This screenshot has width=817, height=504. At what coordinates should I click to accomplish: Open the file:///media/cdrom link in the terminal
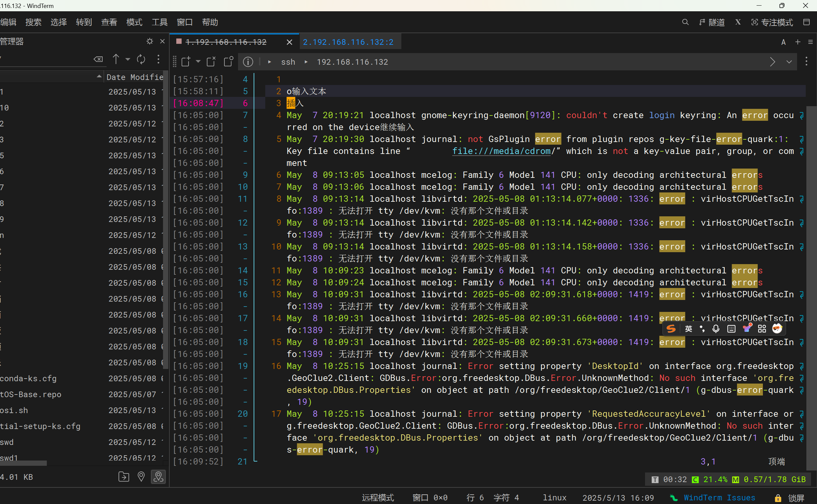click(501, 151)
